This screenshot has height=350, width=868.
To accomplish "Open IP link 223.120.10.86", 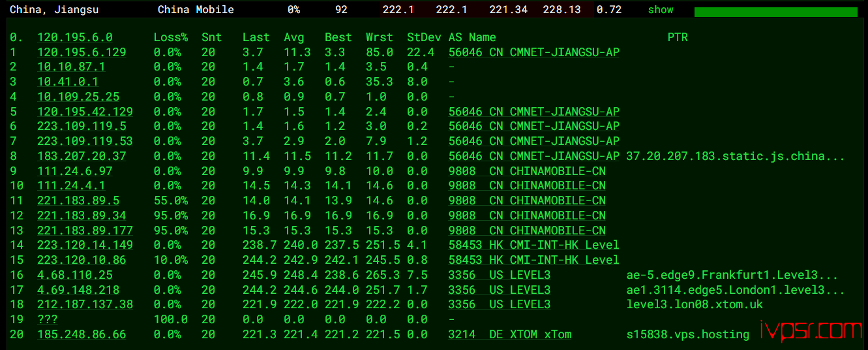I will [82, 260].
